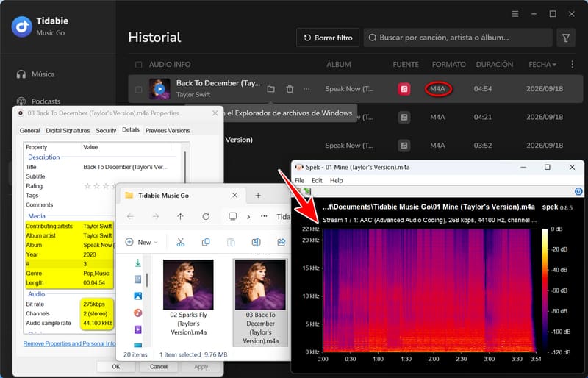This screenshot has width=588, height=378.
Task: Click the first rating star in Properties
Action: (x=87, y=186)
